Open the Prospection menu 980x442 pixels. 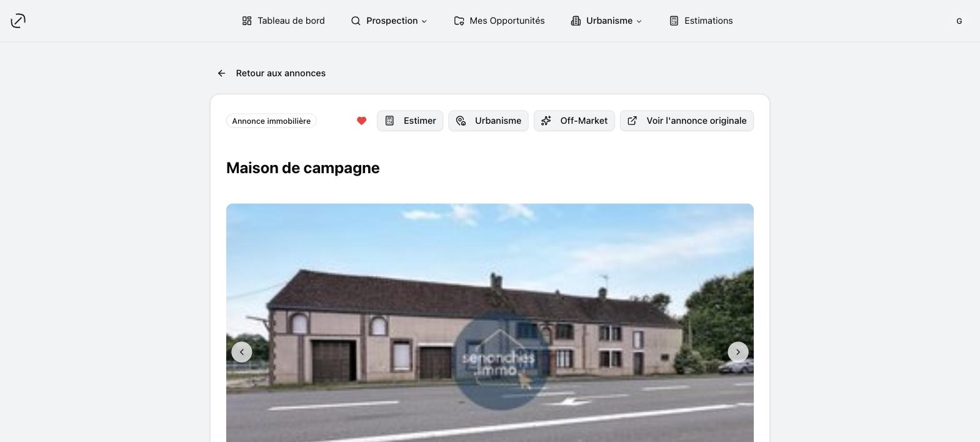click(389, 21)
